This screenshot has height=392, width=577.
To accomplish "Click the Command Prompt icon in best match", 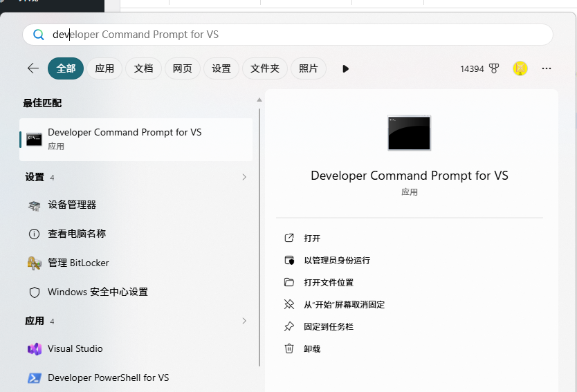I will [x=34, y=140].
